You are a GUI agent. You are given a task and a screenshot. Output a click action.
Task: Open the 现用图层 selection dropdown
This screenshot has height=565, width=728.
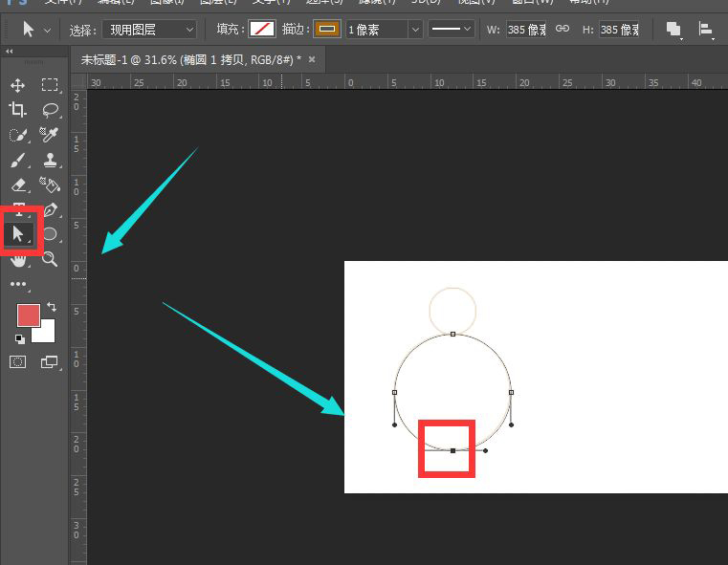pos(148,30)
